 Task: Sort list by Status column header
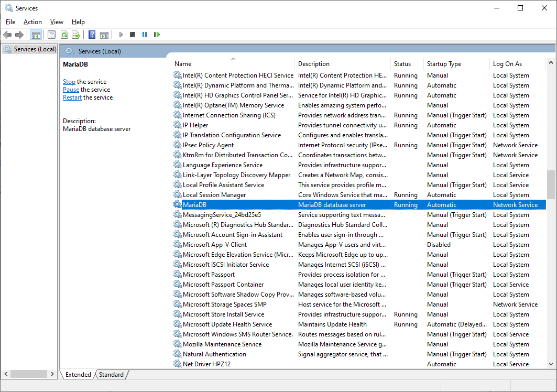(x=402, y=64)
